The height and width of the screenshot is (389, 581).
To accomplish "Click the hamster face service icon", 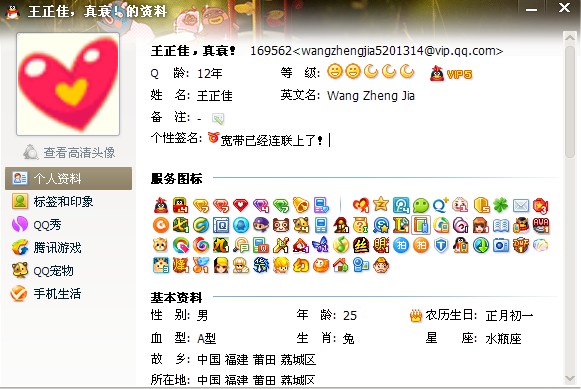I will tap(160, 245).
